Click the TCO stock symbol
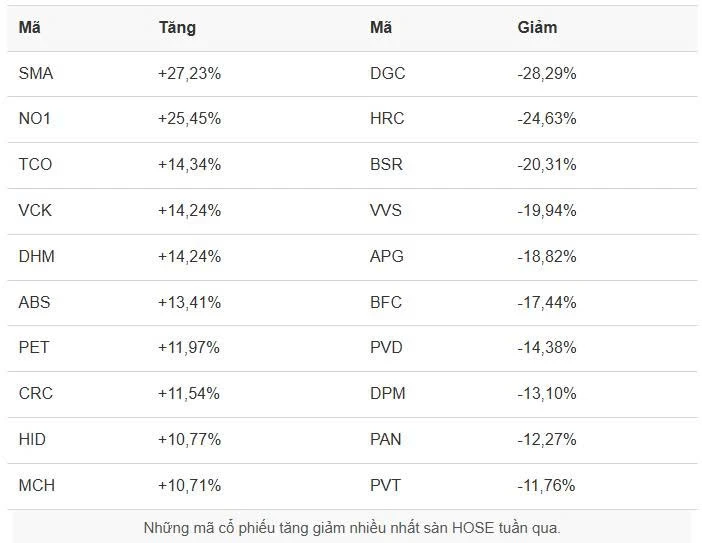The width and height of the screenshot is (702, 543). pos(35,164)
